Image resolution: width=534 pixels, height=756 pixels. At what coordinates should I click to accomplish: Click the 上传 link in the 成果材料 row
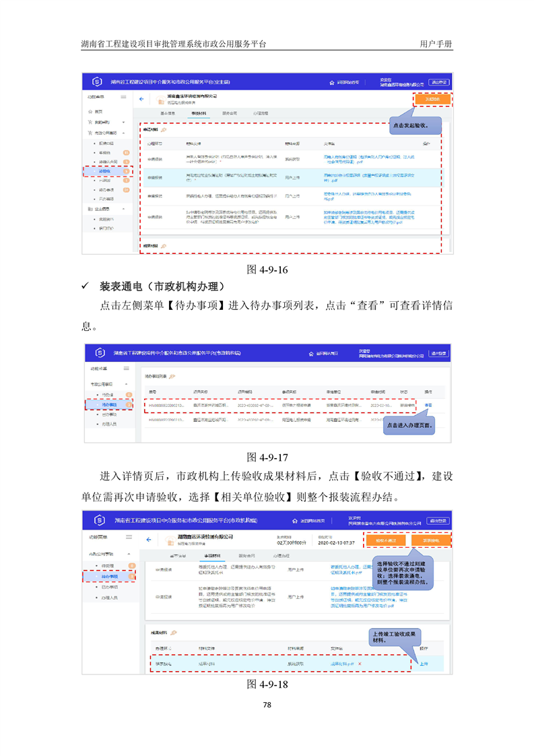[424, 664]
